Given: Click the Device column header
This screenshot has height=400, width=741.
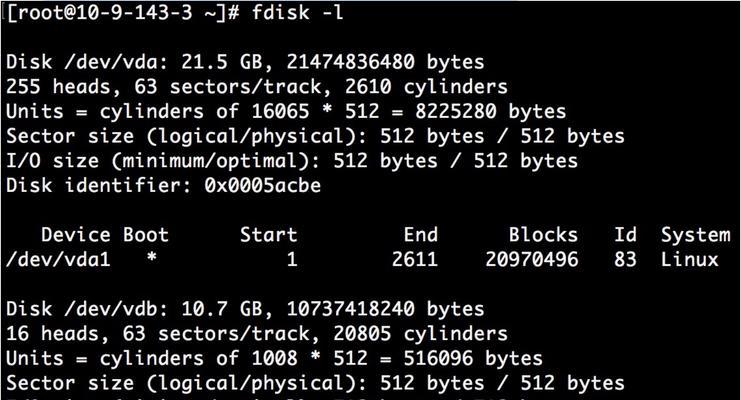Looking at the screenshot, I should [x=76, y=235].
